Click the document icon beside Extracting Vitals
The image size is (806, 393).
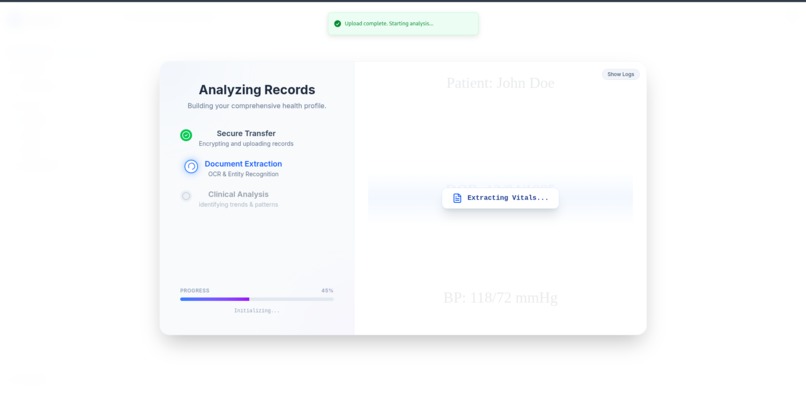coord(457,198)
